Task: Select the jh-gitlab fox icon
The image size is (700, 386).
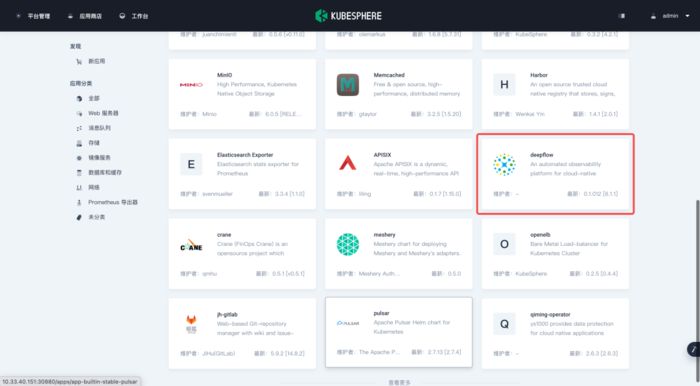Action: [191, 324]
